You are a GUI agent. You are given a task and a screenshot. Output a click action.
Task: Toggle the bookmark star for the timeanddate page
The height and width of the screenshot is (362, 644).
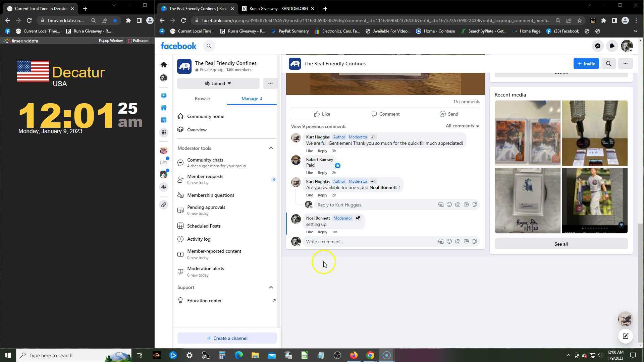click(x=115, y=20)
